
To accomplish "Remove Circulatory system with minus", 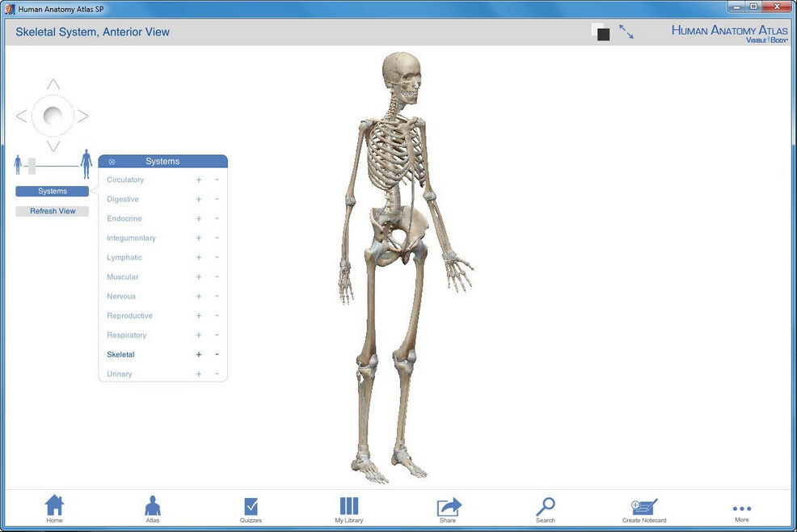I will click(217, 179).
